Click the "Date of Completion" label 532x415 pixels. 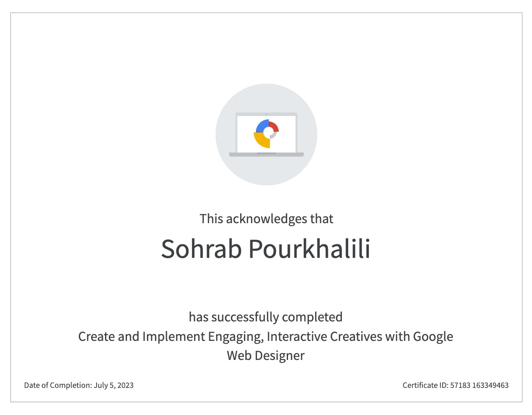click(x=58, y=385)
